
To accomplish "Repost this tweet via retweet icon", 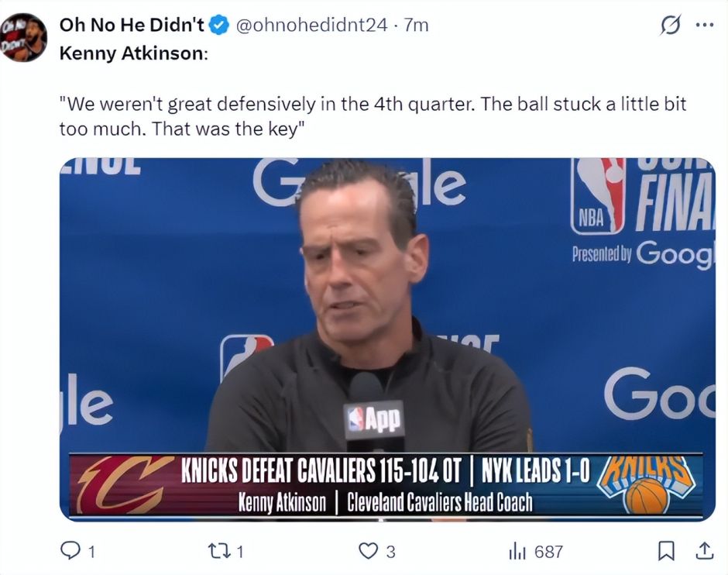I will [x=220, y=551].
